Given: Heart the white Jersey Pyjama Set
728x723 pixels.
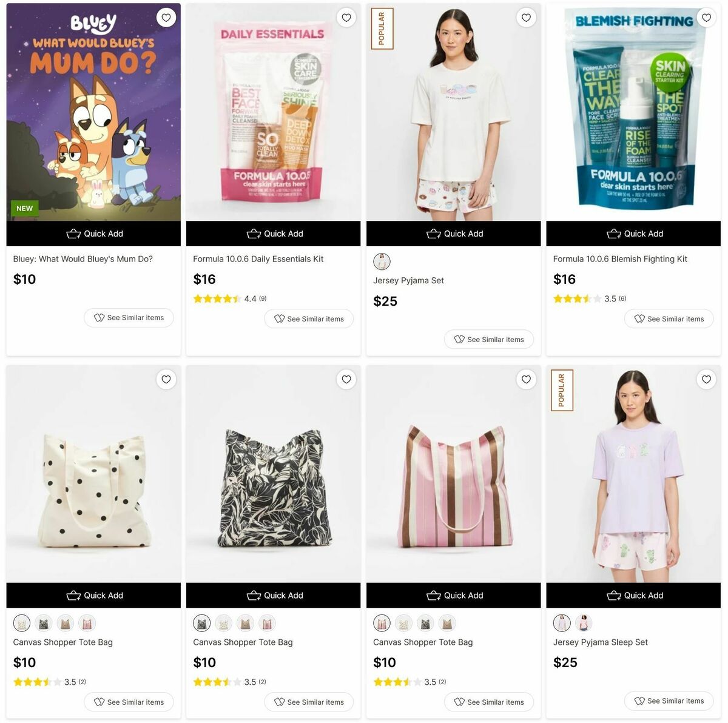Looking at the screenshot, I should coord(527,18).
